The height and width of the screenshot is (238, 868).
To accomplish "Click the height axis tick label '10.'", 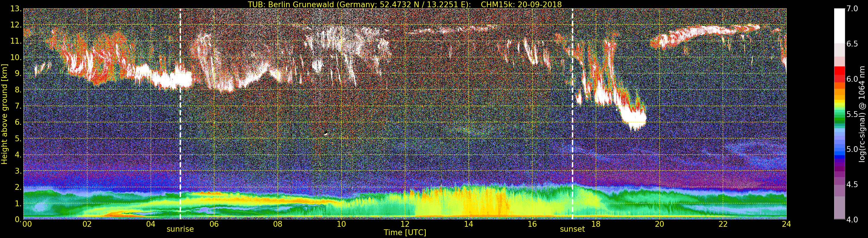I will coord(16,57).
